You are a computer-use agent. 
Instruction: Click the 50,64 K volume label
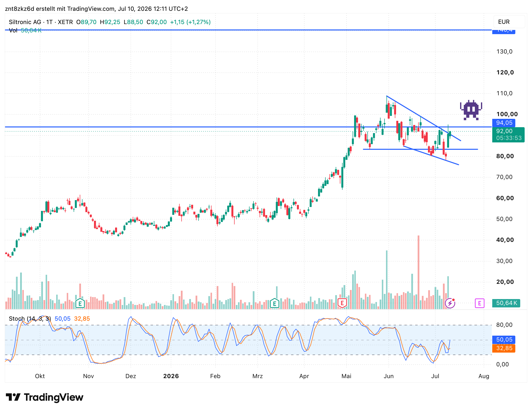click(506, 303)
